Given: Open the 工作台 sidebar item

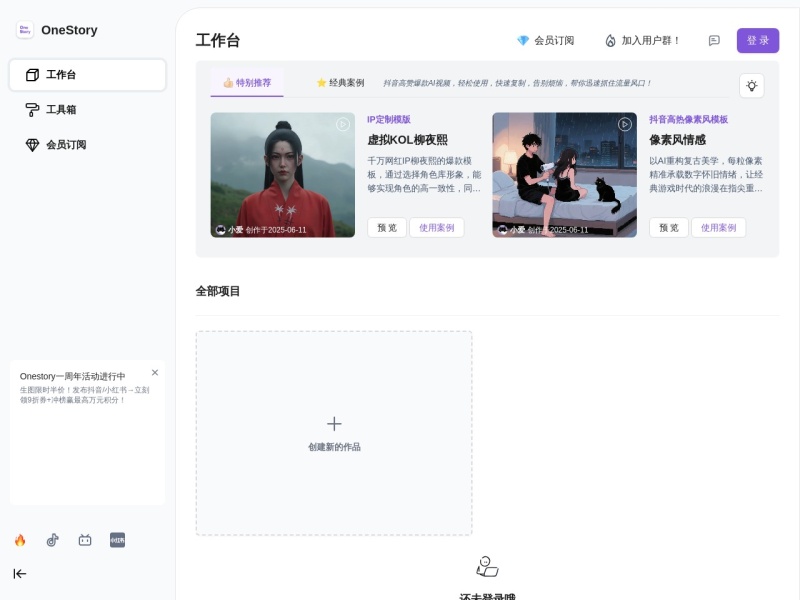Looking at the screenshot, I should tap(87, 75).
